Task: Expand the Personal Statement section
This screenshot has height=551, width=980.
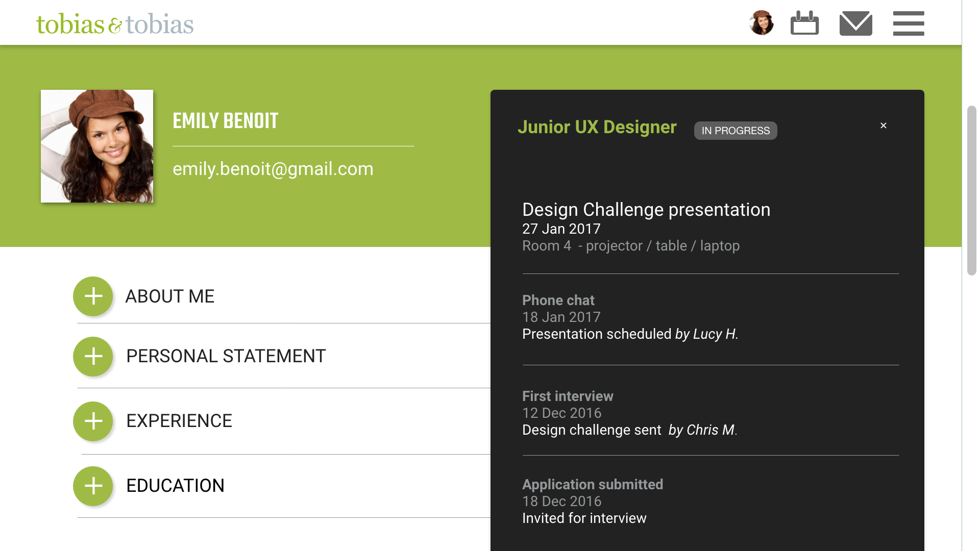Action: tap(93, 357)
